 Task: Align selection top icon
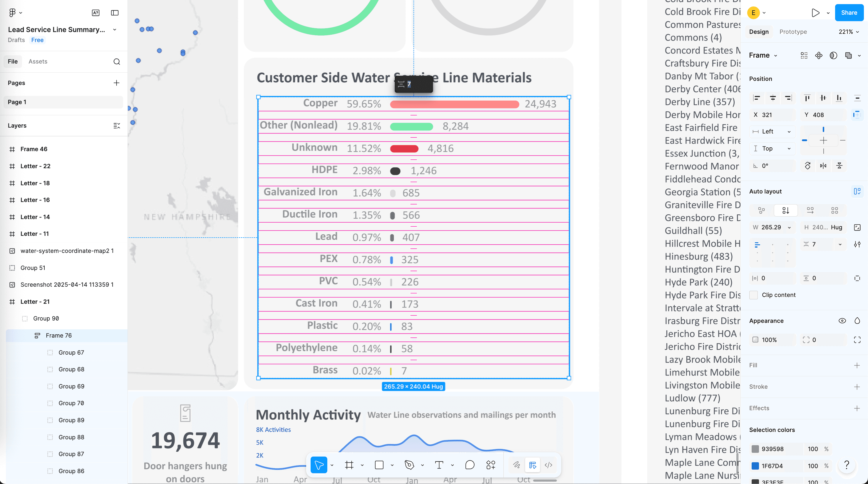807,98
